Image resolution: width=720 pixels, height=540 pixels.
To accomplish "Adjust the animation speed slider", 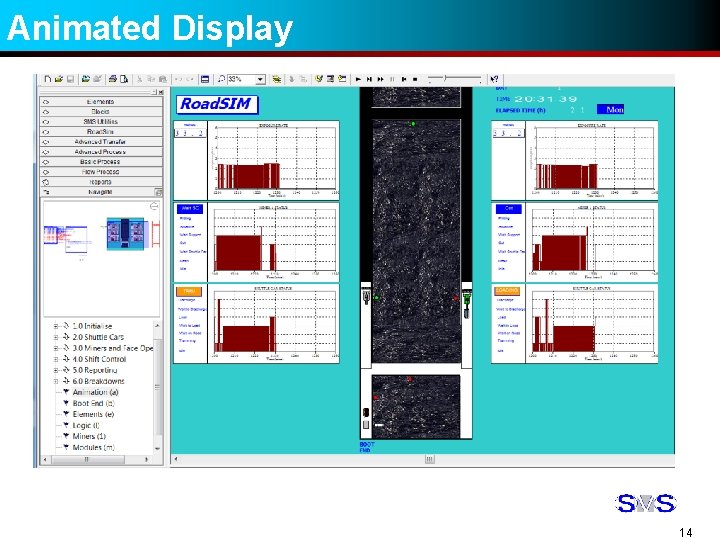I will (x=445, y=79).
